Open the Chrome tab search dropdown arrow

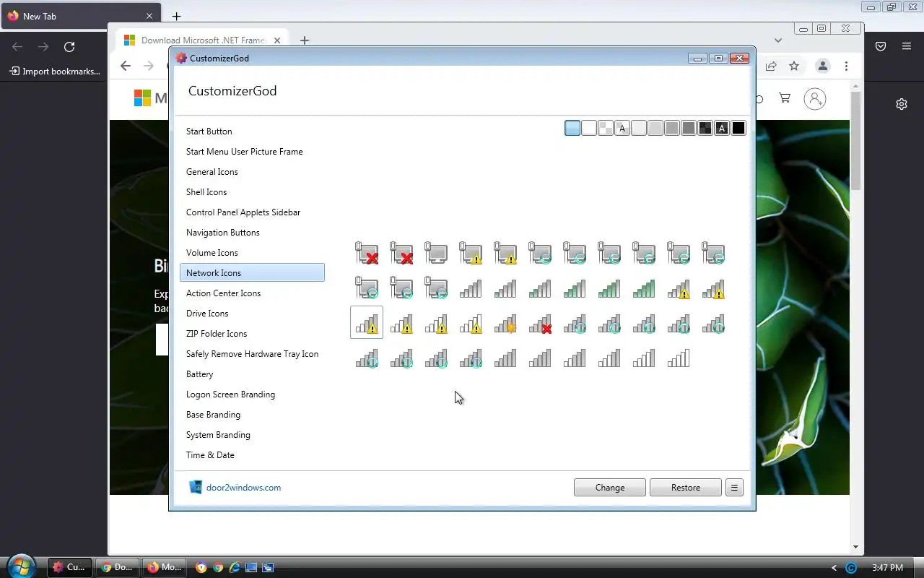777,40
